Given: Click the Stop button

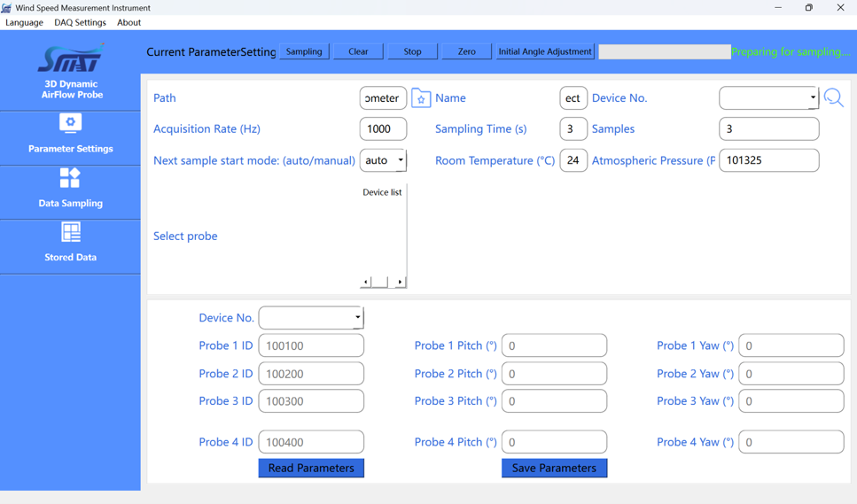Looking at the screenshot, I should click(x=412, y=51).
